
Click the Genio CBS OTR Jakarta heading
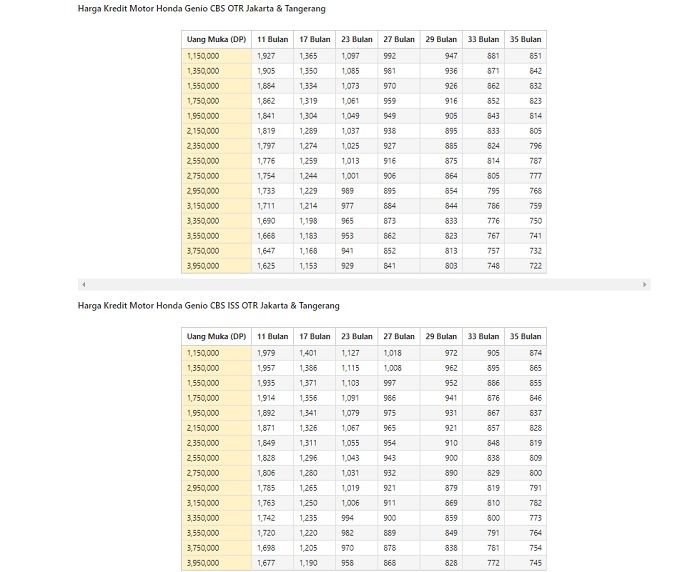[x=201, y=8]
